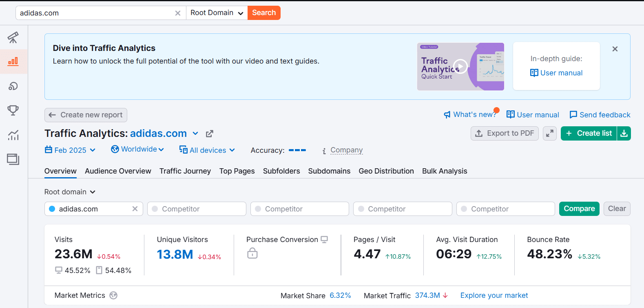Image resolution: width=644 pixels, height=308 pixels.
Task: Open User manual link near Send feedback
Action: (533, 114)
